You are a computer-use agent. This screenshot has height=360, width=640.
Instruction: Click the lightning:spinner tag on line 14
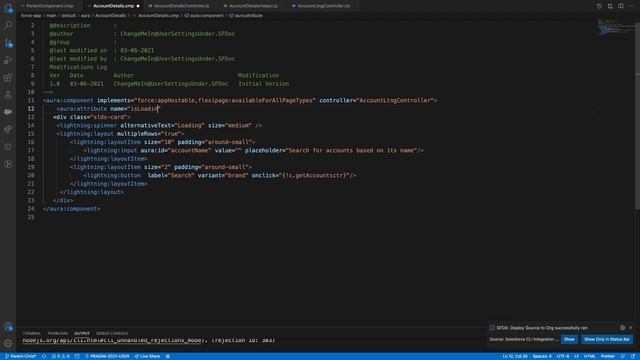click(x=87, y=125)
